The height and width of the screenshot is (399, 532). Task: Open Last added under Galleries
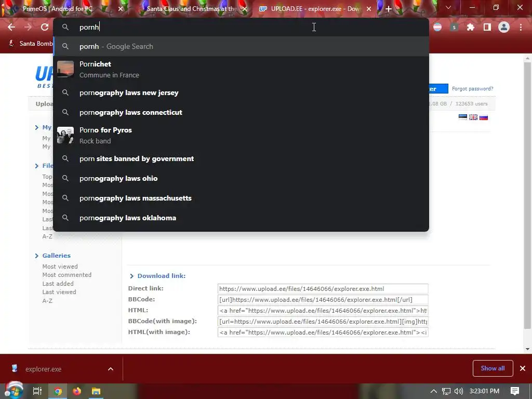tap(58, 284)
